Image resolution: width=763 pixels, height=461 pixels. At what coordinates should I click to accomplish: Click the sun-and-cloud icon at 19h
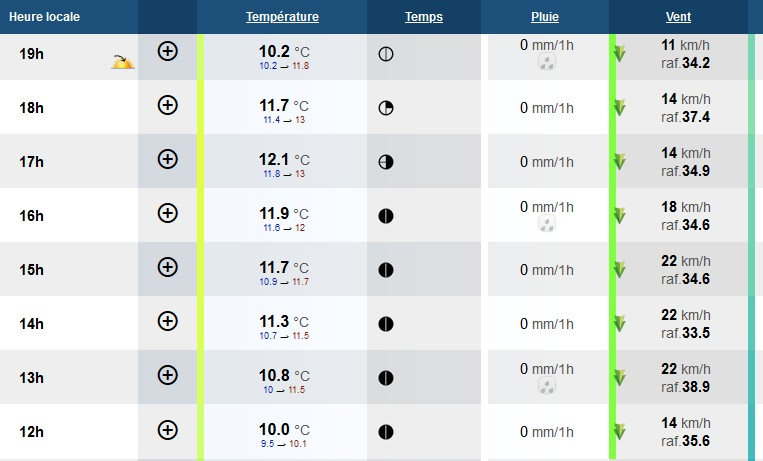(123, 62)
